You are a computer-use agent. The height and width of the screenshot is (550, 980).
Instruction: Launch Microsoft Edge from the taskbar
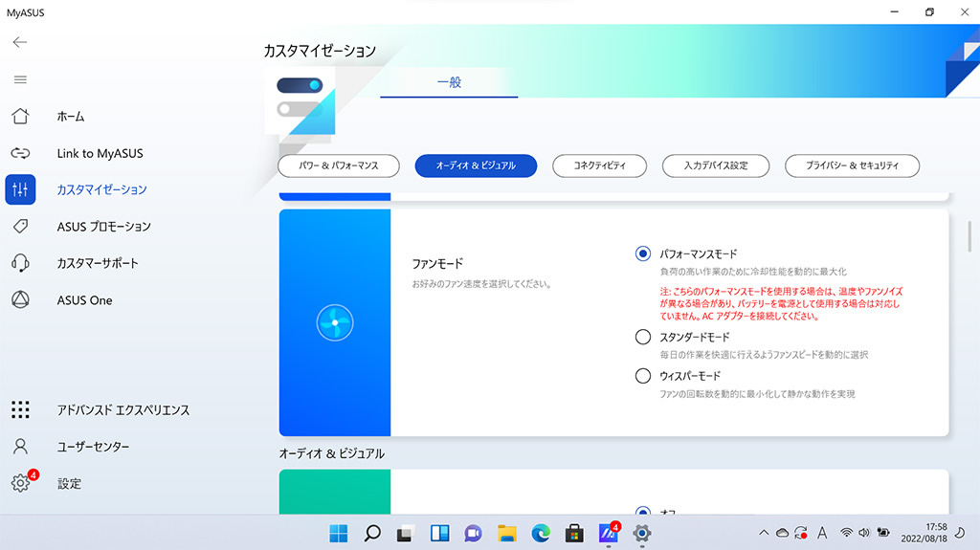[x=541, y=533]
